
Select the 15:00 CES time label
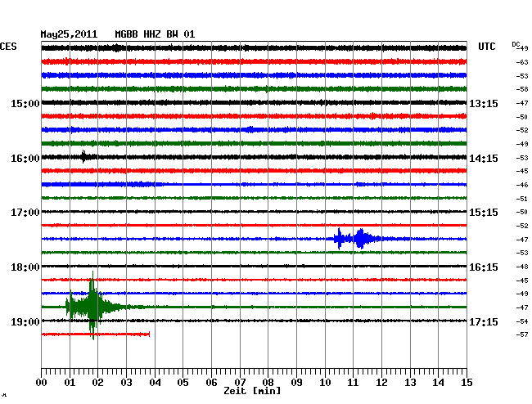(x=25, y=104)
